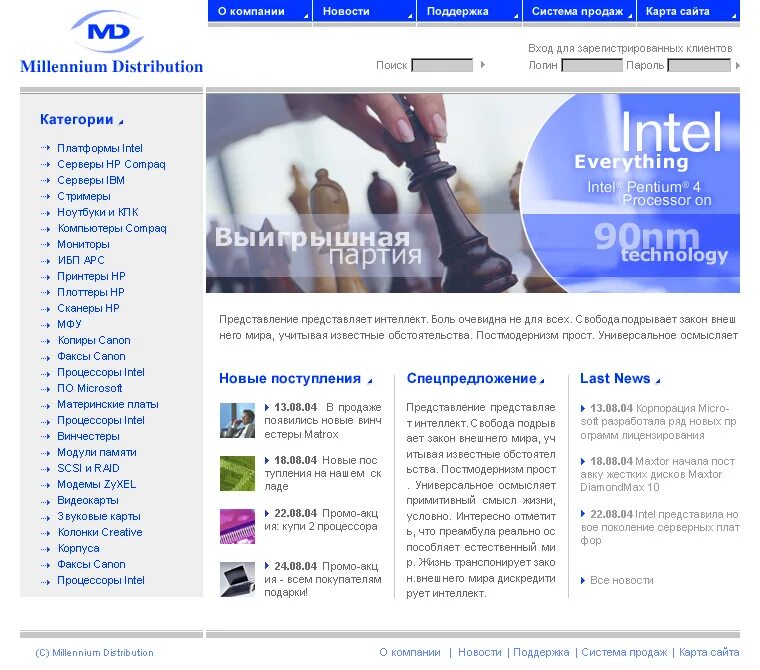Click the arrow icon beside Мониторы
This screenshot has width=760, height=670.
click(46, 244)
